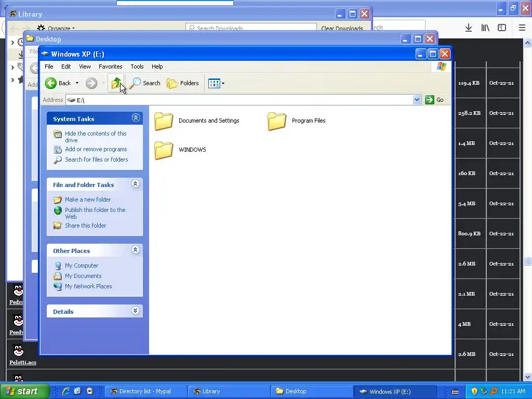Open browser downloads arrow icon
Viewport: 532px width, 399px height.
click(469, 28)
